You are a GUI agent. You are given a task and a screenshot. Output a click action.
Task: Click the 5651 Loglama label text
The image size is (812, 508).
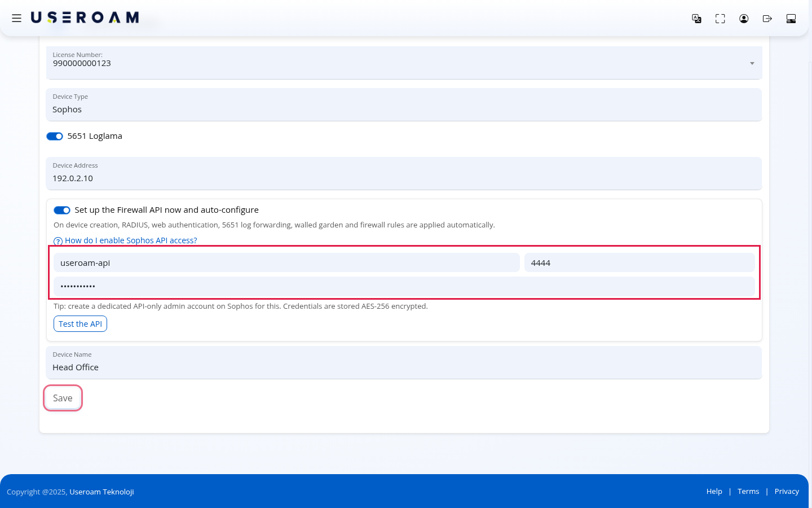click(95, 136)
